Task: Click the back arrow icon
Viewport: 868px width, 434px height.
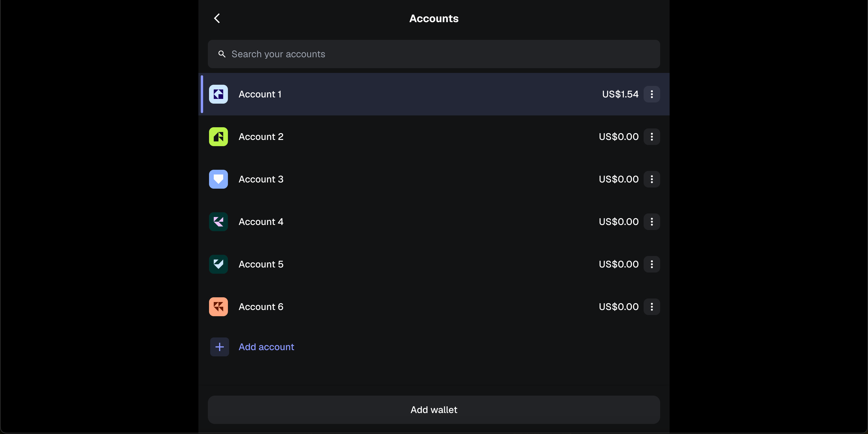Action: tap(217, 18)
